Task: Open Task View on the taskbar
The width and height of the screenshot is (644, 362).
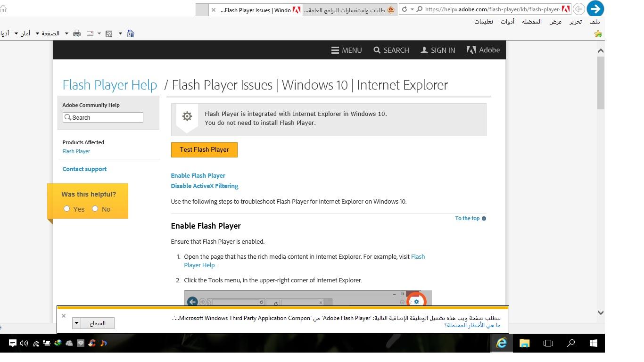Action: [x=548, y=343]
